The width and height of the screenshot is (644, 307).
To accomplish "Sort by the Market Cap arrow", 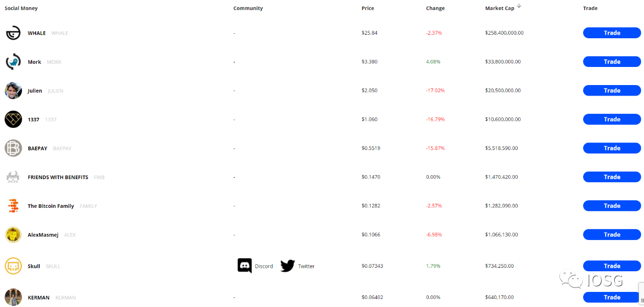I will click(x=519, y=6).
